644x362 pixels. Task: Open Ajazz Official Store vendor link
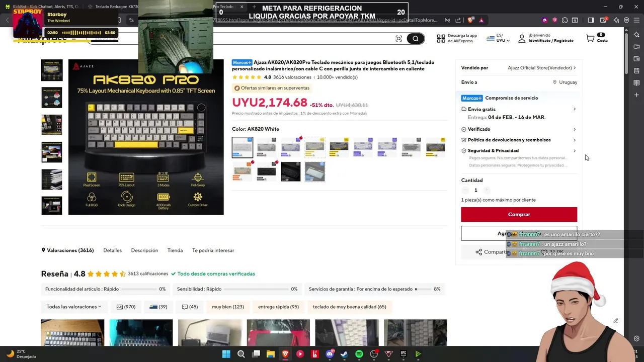tap(541, 68)
